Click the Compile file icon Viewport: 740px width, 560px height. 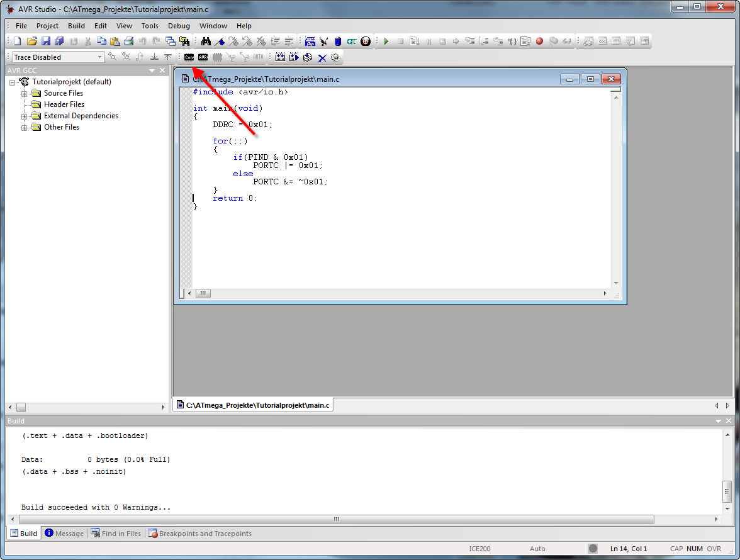point(308,57)
